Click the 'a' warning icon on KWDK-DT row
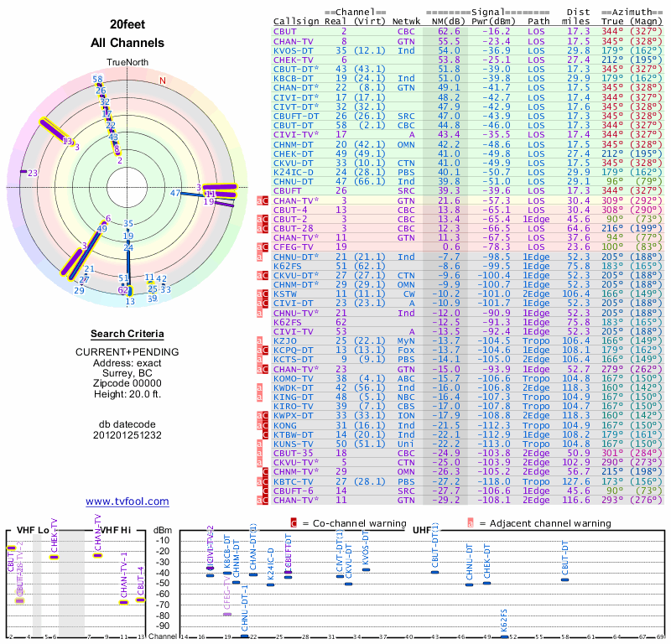 (x=259, y=388)
